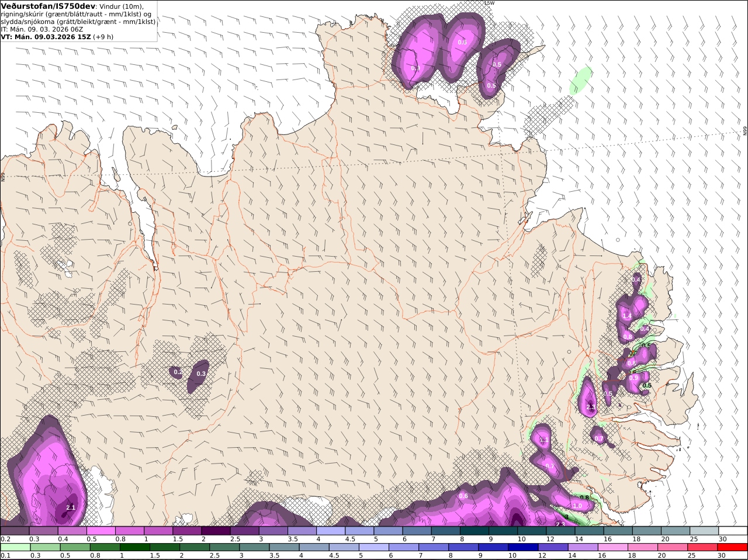Viewport: 748px width, 560px height.
Task: Click the (+9 h) forecast offset text
Action: pyautogui.click(x=103, y=37)
